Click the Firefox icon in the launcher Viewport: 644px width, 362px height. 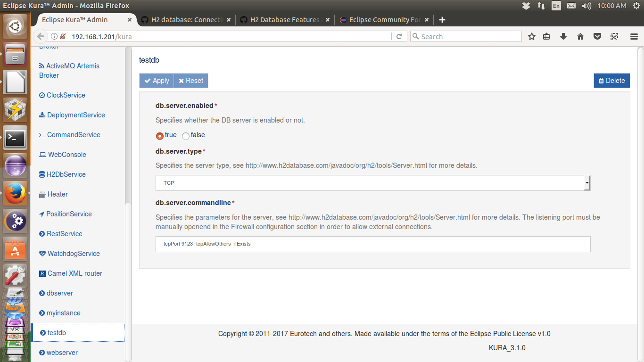15,194
